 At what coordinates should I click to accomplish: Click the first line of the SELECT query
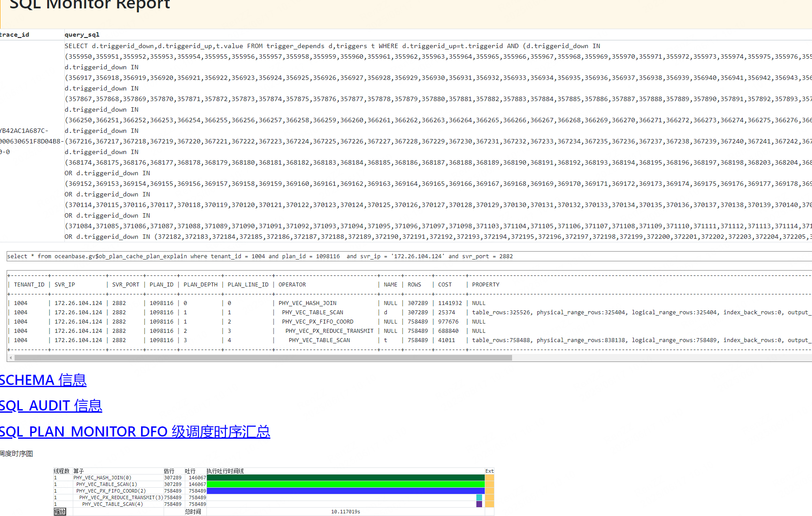[332, 46]
